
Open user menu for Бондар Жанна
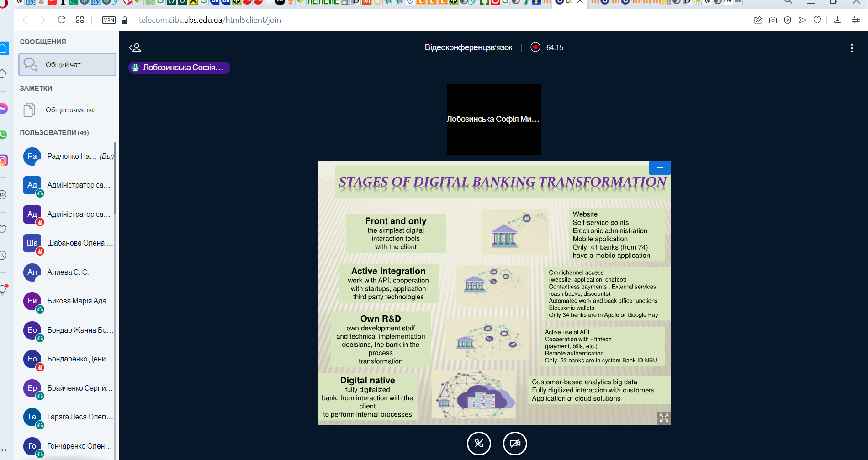[x=68, y=330]
